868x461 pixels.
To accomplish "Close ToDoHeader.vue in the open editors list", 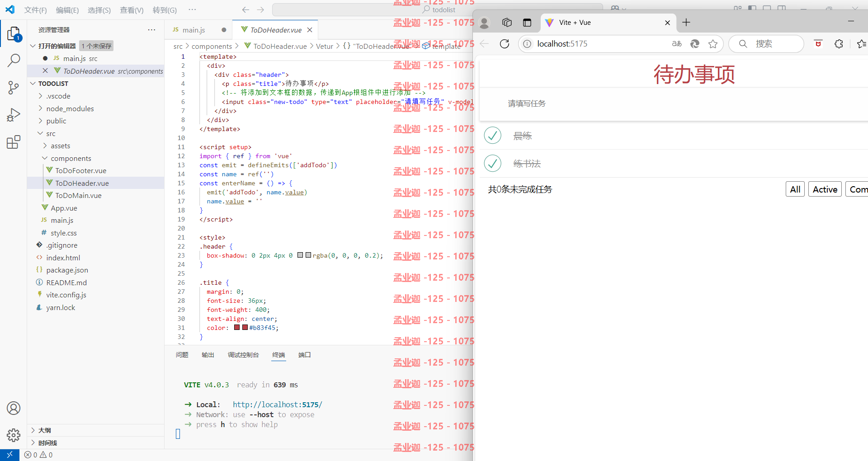I will pyautogui.click(x=45, y=71).
